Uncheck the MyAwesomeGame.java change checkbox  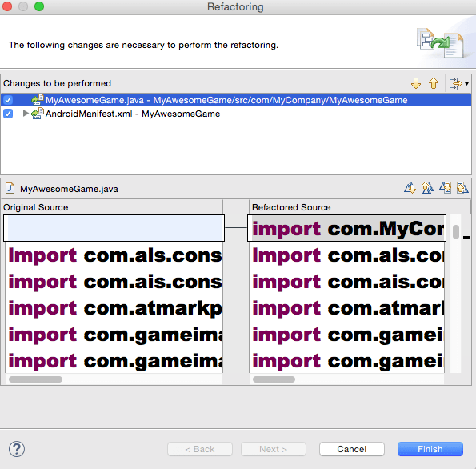click(x=8, y=100)
